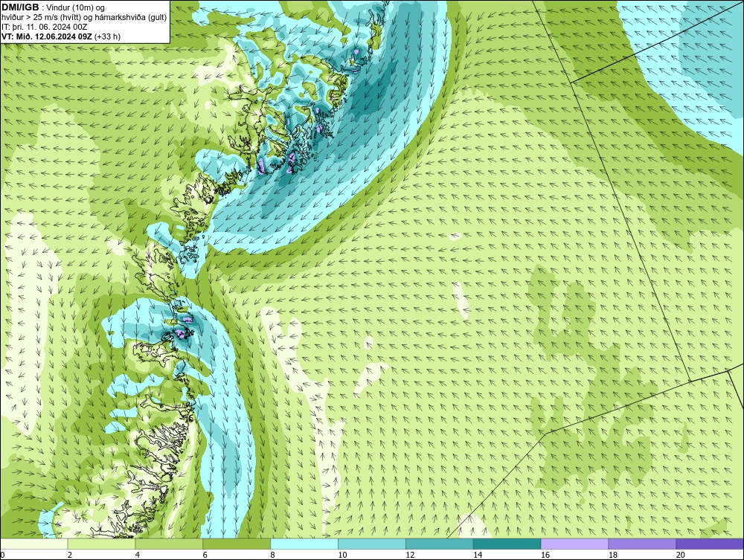
Task: Click the legend scale label "10"
Action: [x=342, y=555]
